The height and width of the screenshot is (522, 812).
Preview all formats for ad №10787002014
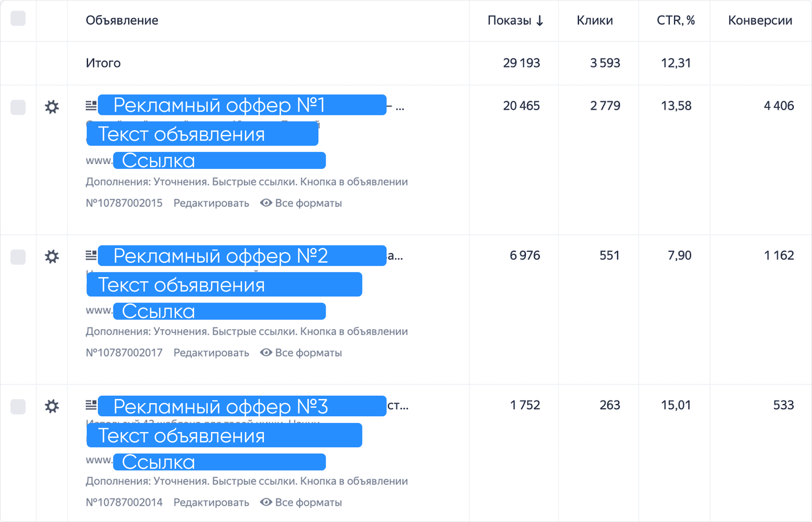pos(301,503)
